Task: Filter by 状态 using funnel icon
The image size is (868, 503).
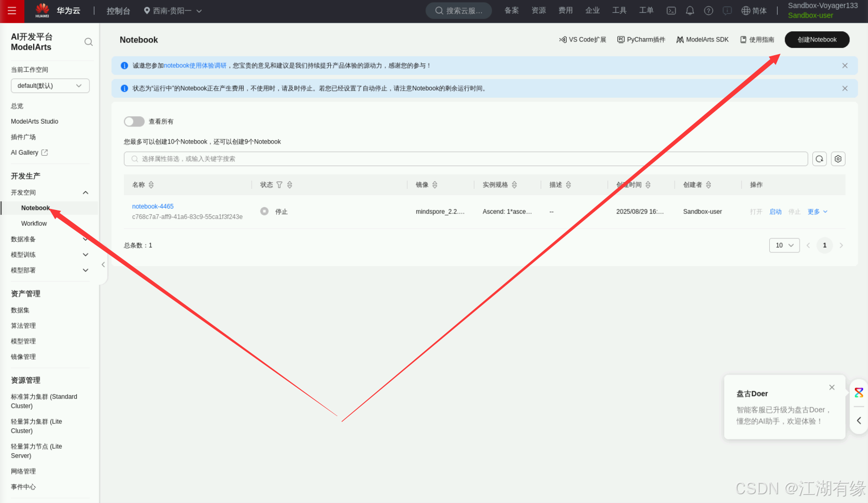Action: [x=279, y=185]
